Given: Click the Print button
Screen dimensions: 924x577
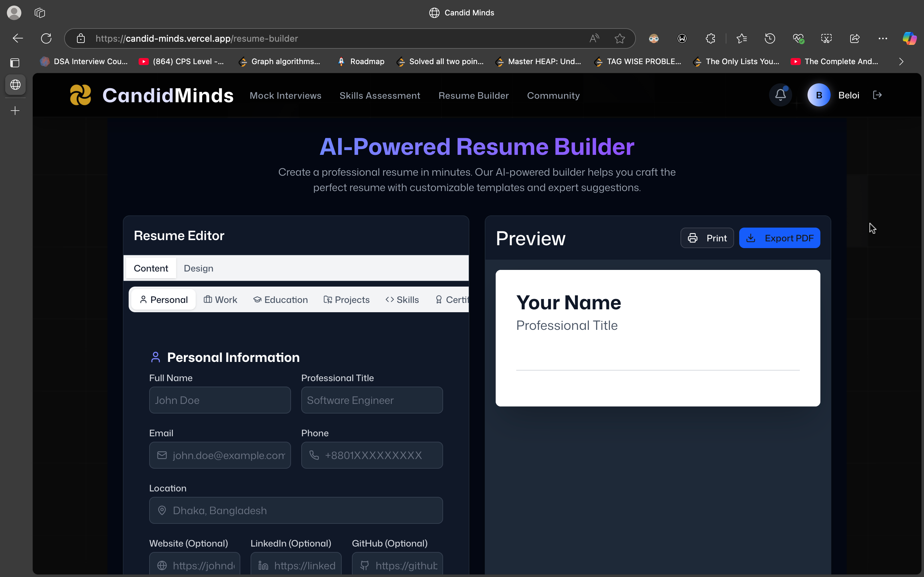Looking at the screenshot, I should click(707, 238).
